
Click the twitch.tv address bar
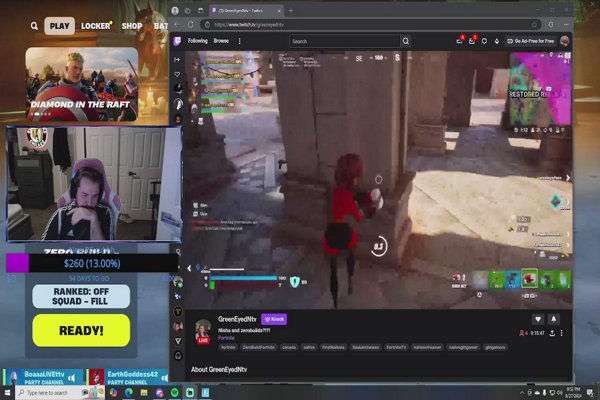[371, 24]
